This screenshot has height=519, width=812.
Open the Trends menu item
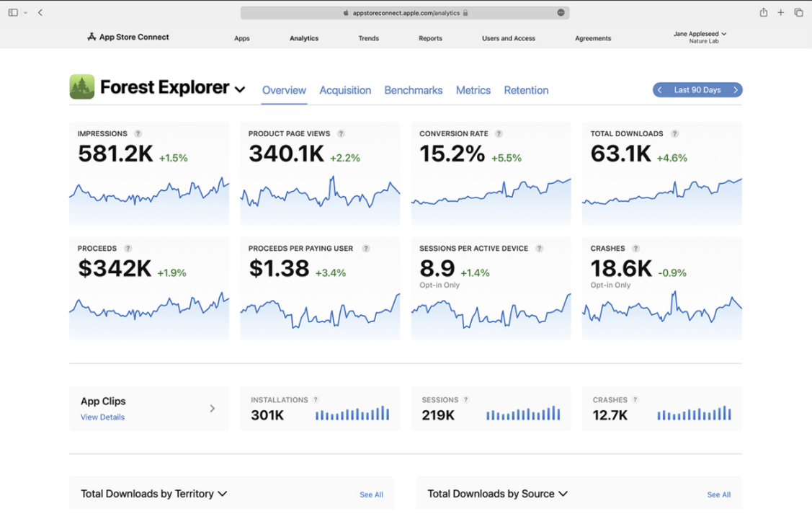pos(369,38)
